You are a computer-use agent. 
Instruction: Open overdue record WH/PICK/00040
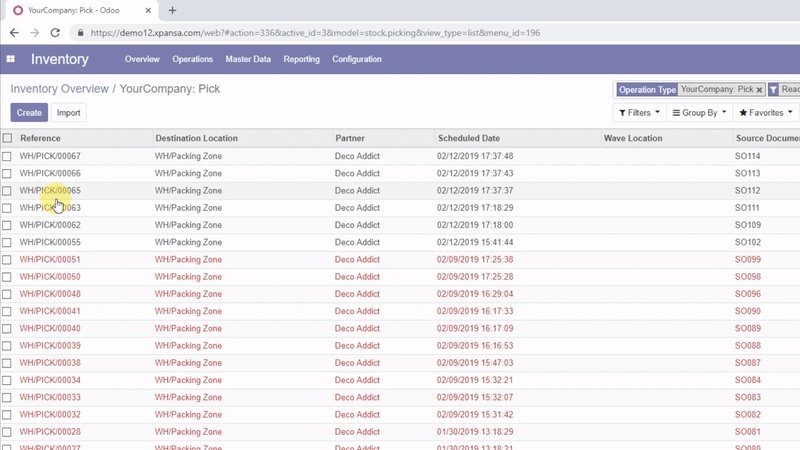pyautogui.click(x=50, y=329)
